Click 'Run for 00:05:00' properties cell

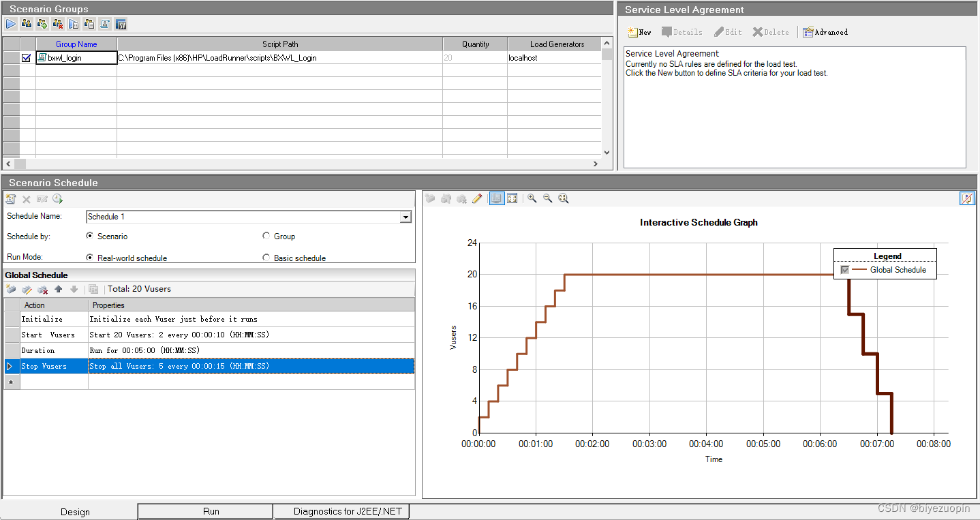(x=251, y=350)
